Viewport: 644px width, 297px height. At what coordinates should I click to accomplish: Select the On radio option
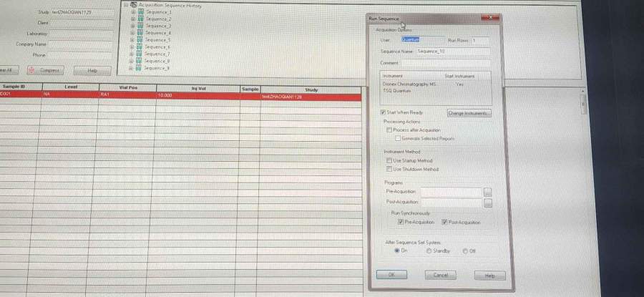pyautogui.click(x=396, y=250)
